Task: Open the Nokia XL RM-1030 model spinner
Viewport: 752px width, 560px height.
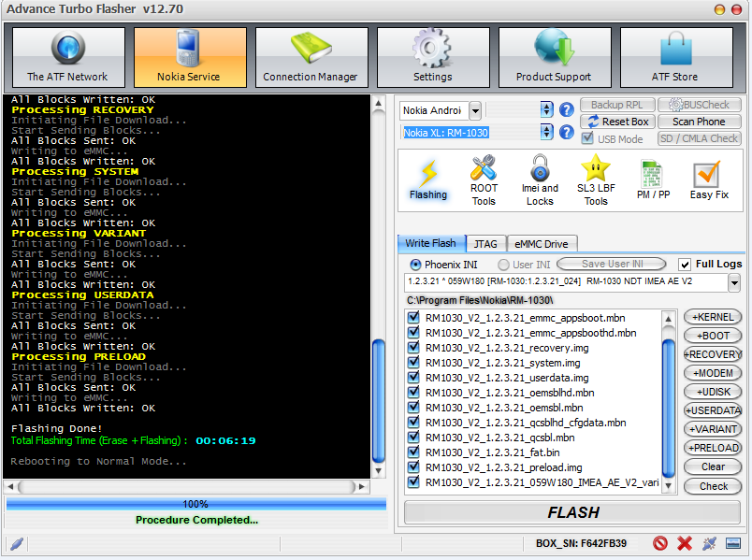Action: tap(546, 132)
